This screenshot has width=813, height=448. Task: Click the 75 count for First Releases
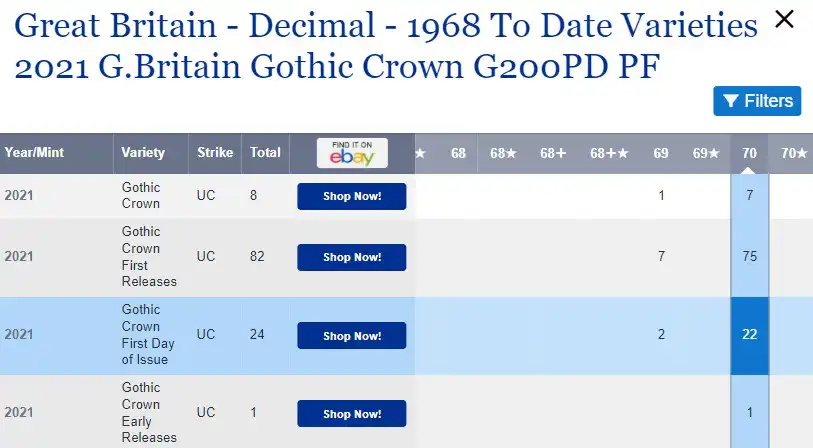click(749, 256)
